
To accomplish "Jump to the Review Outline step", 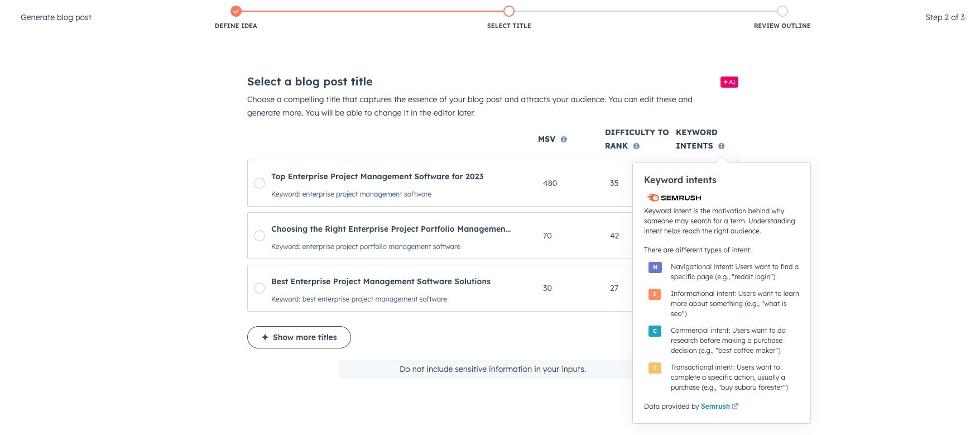I will pos(782,11).
